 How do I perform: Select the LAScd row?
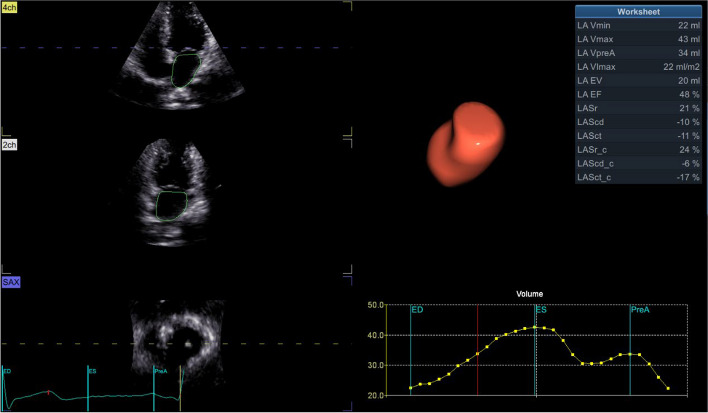(x=638, y=122)
